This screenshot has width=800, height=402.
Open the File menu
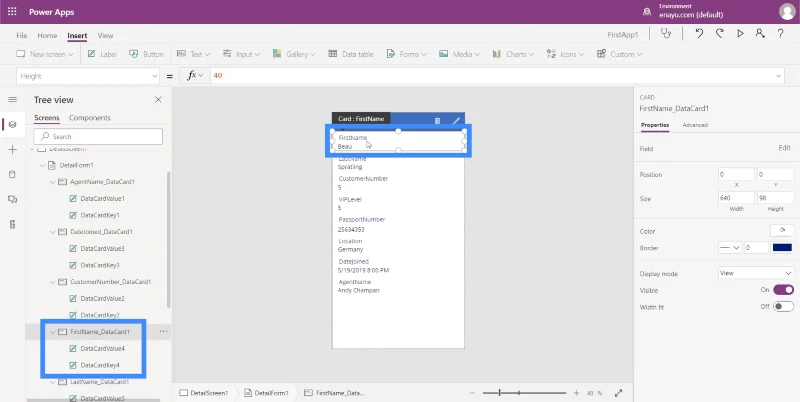21,35
